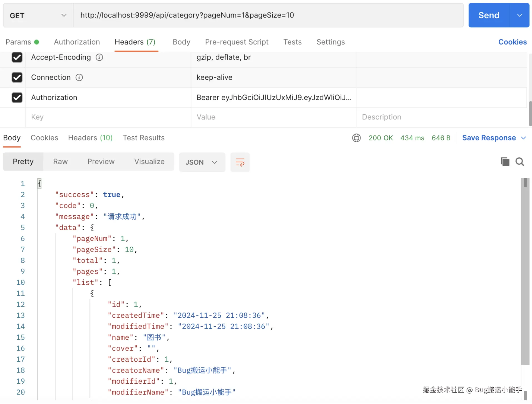Open search in response body
Viewport: 532px width, 404px height.
coord(519,162)
